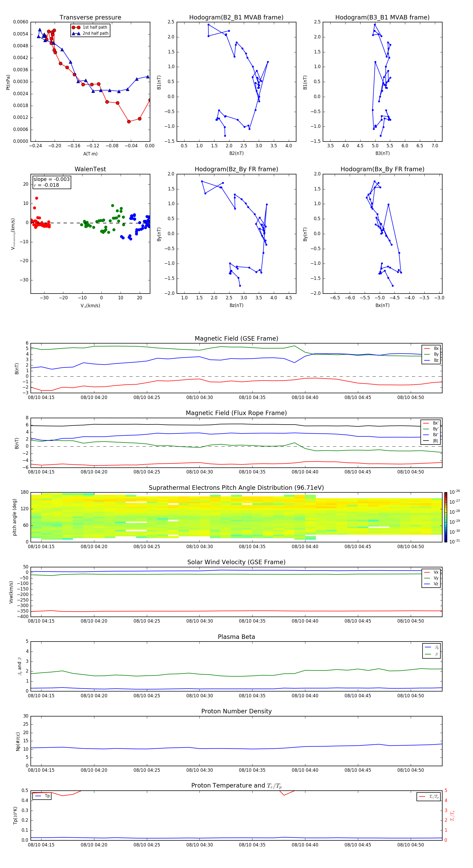Select '2nd half path' legend entry
This screenshot has width=473, height=868.
(90, 33)
